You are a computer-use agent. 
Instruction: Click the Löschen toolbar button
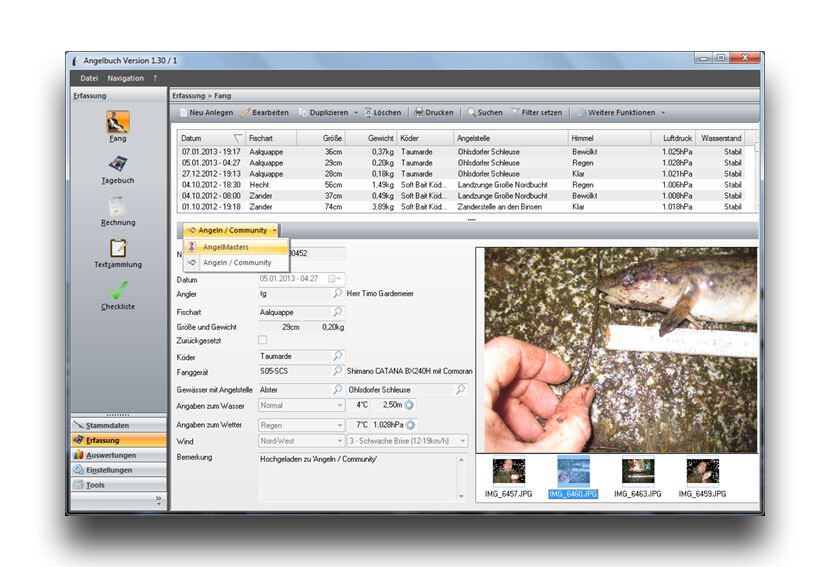(383, 112)
